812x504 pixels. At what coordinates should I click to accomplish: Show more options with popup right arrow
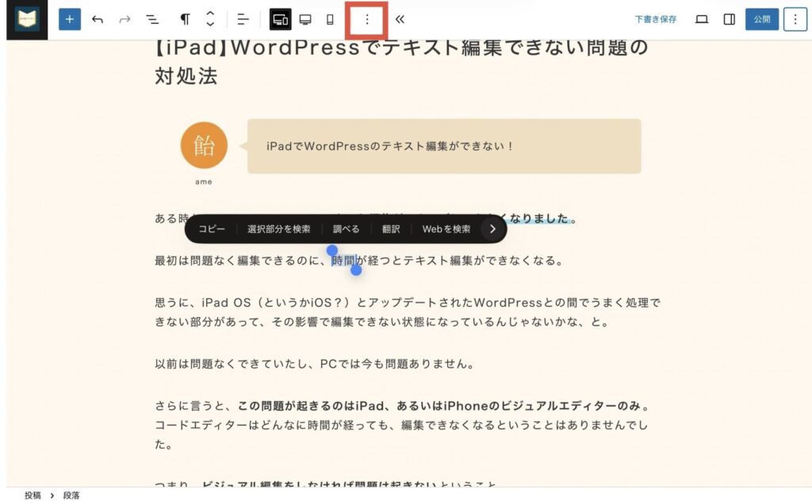(x=492, y=229)
